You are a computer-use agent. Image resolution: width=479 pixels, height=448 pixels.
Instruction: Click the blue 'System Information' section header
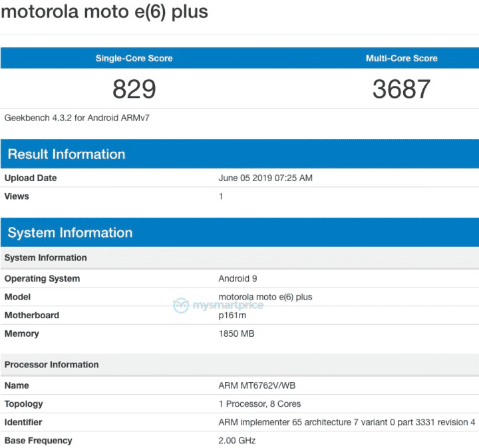(x=239, y=232)
